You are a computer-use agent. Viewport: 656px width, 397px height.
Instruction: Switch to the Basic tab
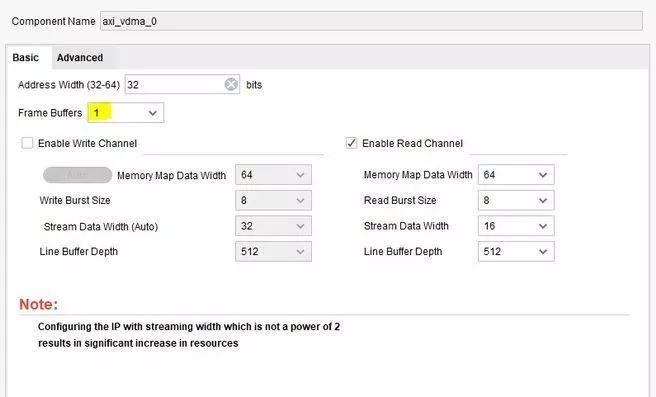point(26,58)
